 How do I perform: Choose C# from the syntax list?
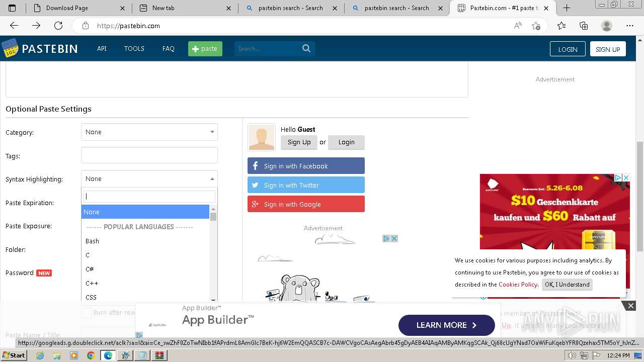click(145, 269)
